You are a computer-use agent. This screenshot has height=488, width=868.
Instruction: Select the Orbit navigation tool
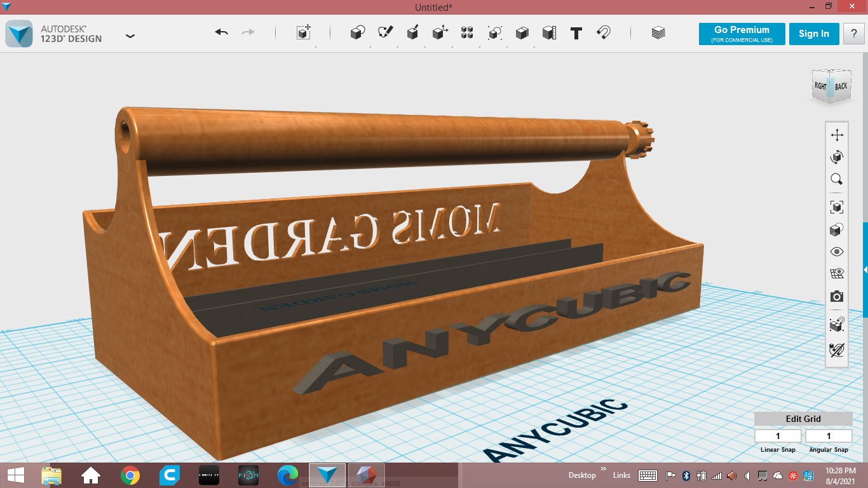pyautogui.click(x=837, y=157)
